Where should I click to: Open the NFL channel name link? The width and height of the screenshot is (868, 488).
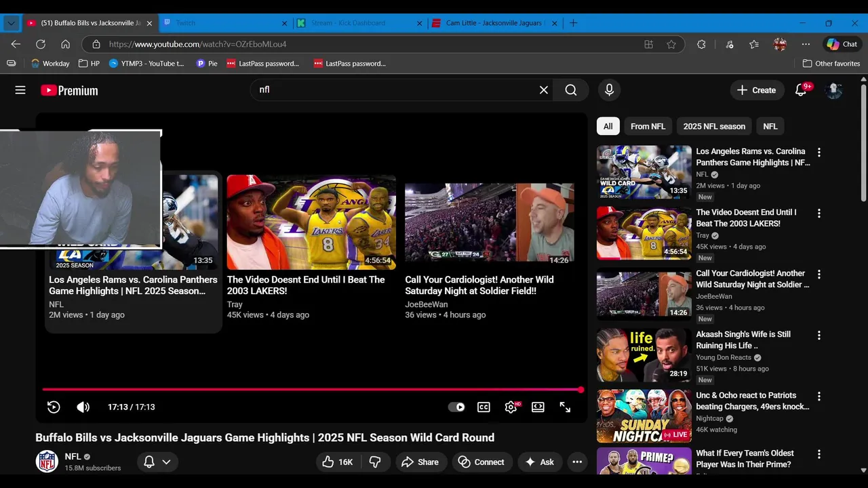pos(73,457)
